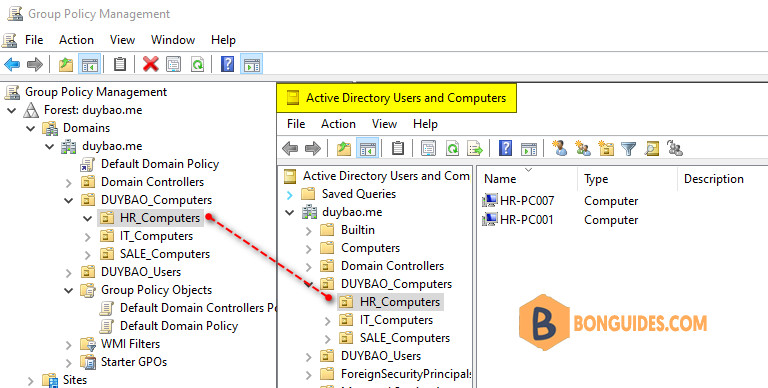Image resolution: width=768 pixels, height=388 pixels.
Task: Click the Help question mark icon in GPM toolbar
Action: [x=227, y=64]
